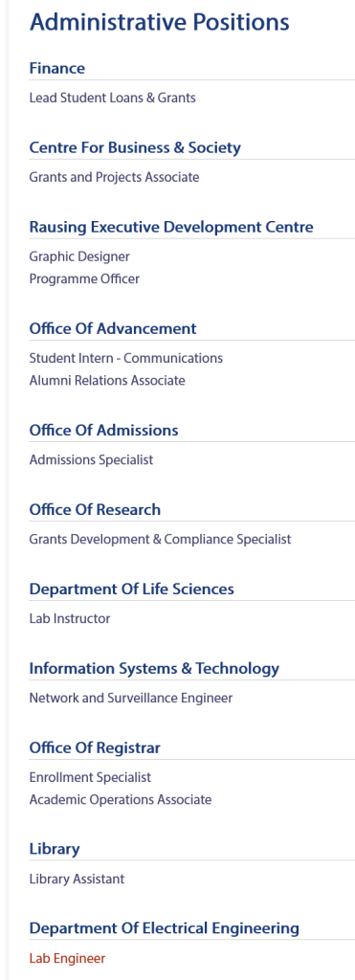355x980 pixels.
Task: Click the Admissions Specialist link
Action: (x=91, y=459)
